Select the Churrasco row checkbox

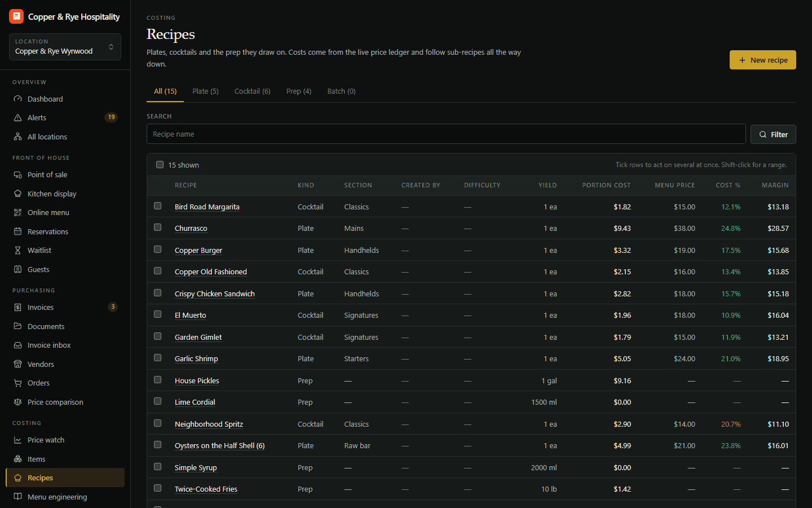158,227
